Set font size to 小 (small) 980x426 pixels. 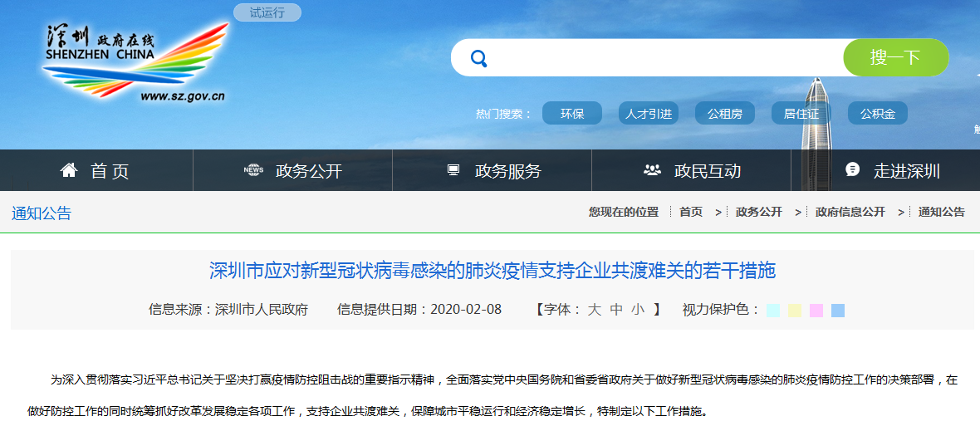637,310
